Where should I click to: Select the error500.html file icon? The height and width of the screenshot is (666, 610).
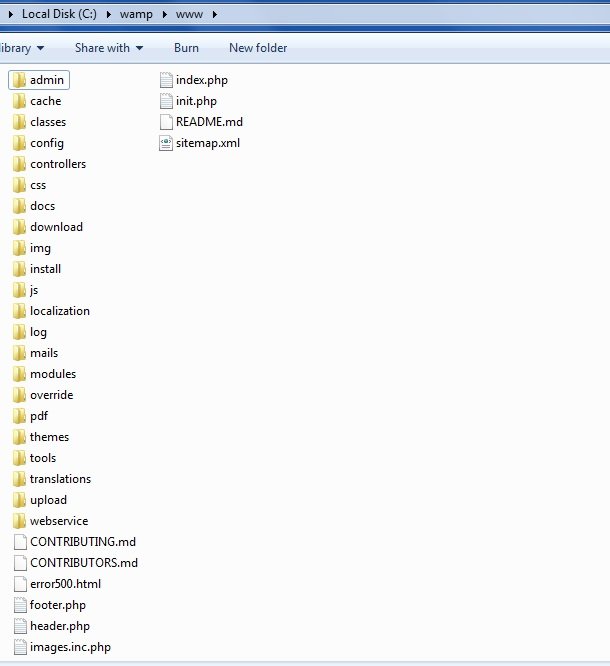tap(20, 584)
